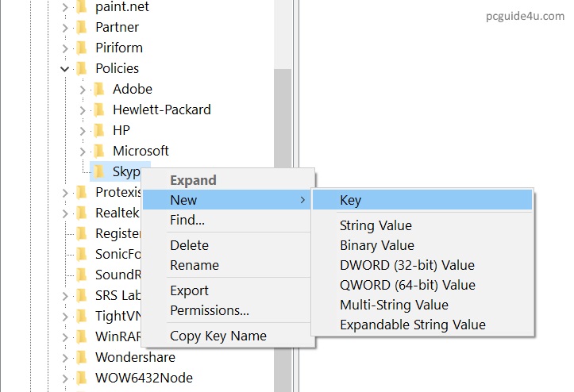Viewport: 574px width, 392px height.
Task: Expand the Adobe subkey arrow
Action: 83,90
